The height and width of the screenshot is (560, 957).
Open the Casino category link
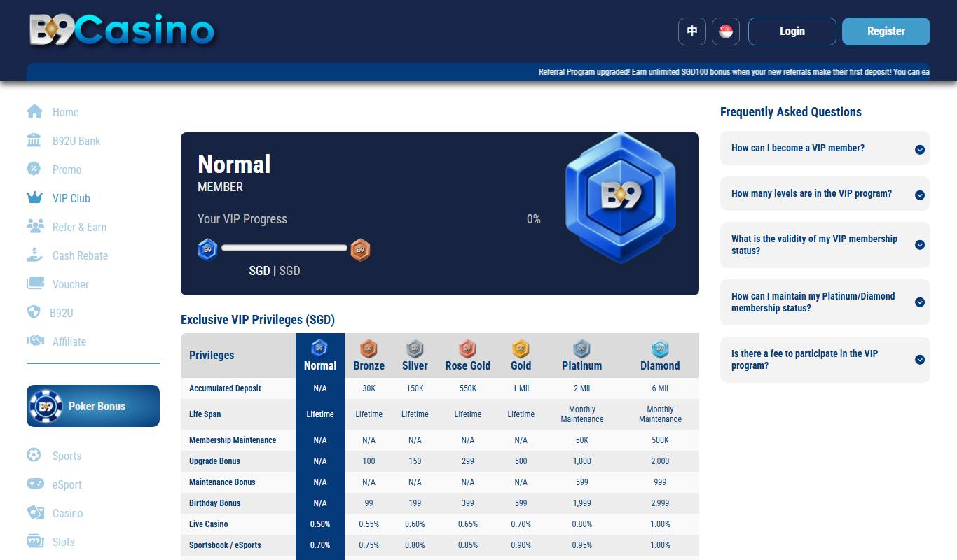67,513
